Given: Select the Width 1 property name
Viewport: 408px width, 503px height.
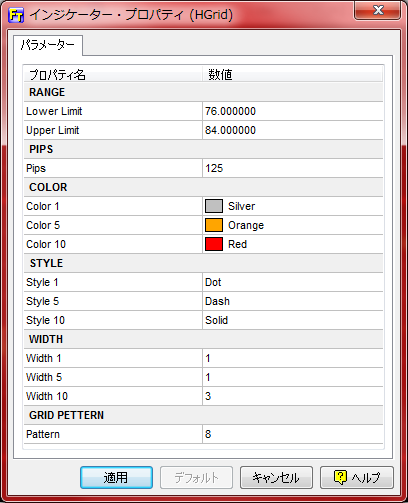Looking at the screenshot, I should pyautogui.click(x=44, y=358).
